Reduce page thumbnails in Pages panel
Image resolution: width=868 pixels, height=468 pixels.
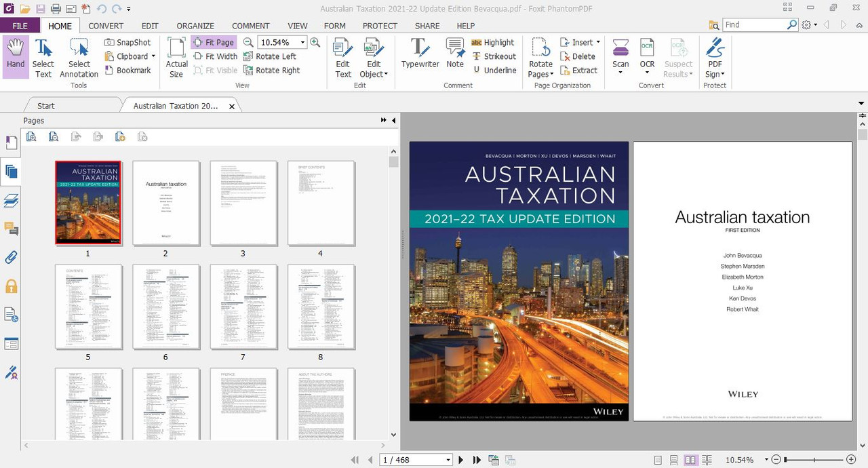54,136
